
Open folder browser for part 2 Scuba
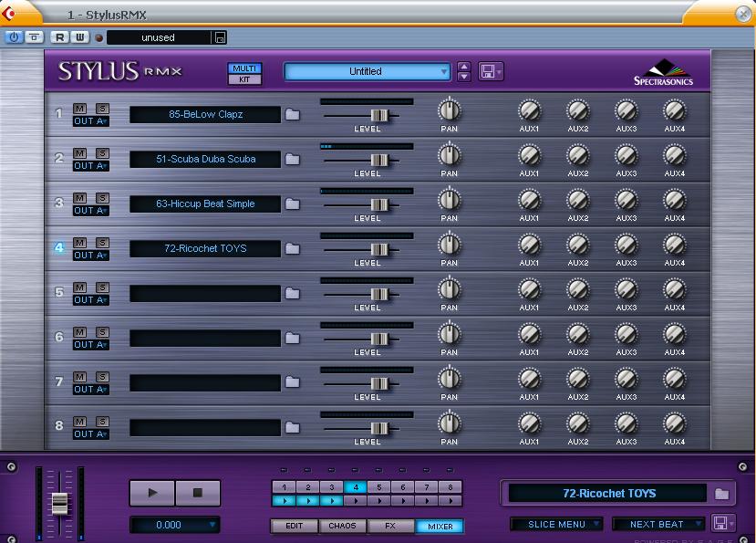292,160
